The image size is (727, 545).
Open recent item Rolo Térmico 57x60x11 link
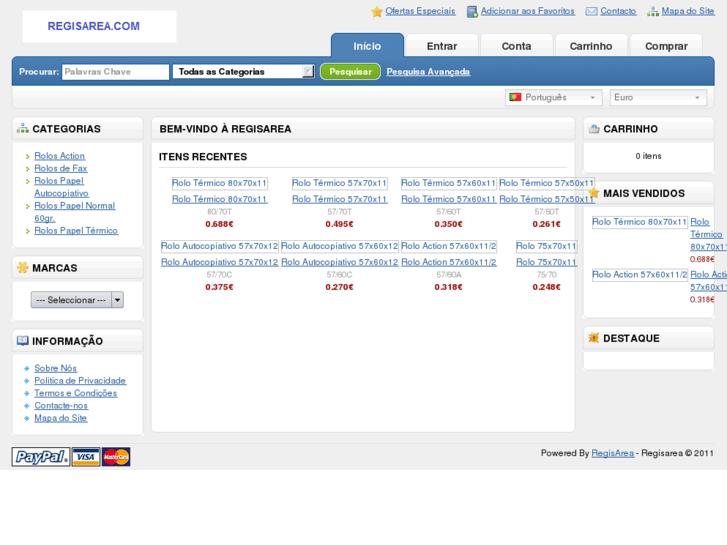coord(449,199)
